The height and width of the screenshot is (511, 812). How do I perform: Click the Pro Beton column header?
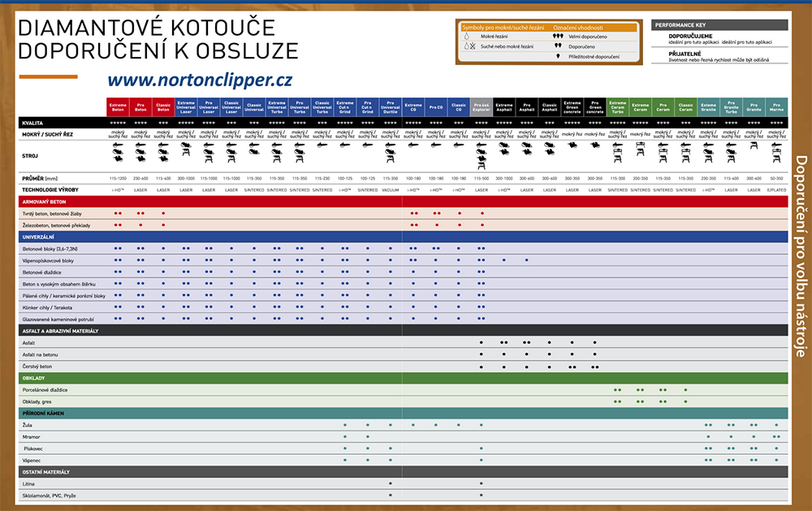click(x=140, y=106)
